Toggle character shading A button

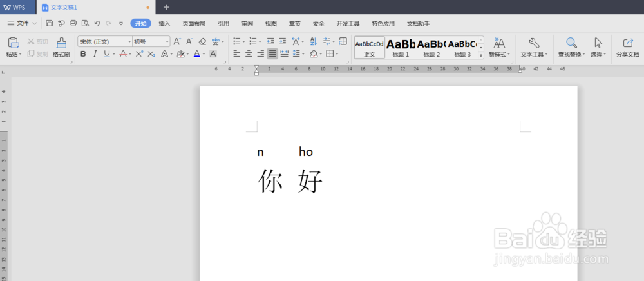213,54
